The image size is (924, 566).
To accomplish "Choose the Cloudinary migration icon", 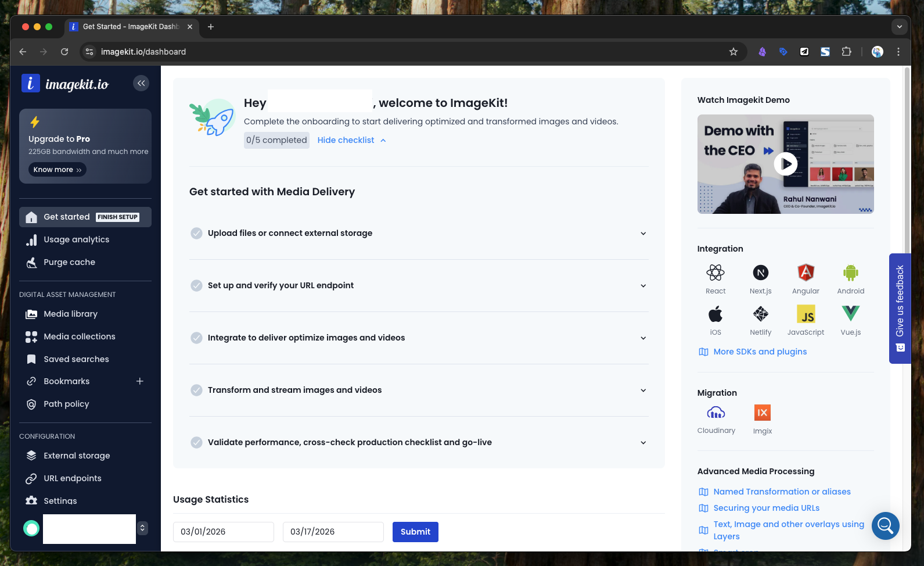I will 716,413.
